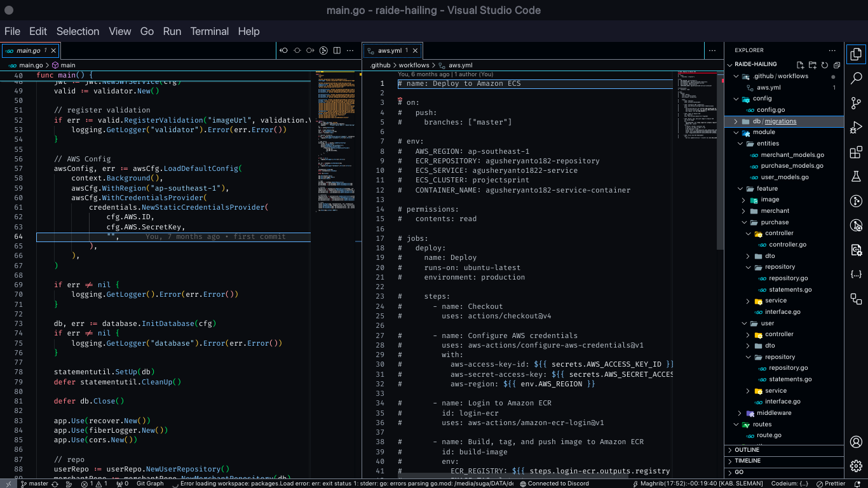Open the Manage gear icon
Viewport: 868px width, 488px height.
pyautogui.click(x=856, y=466)
